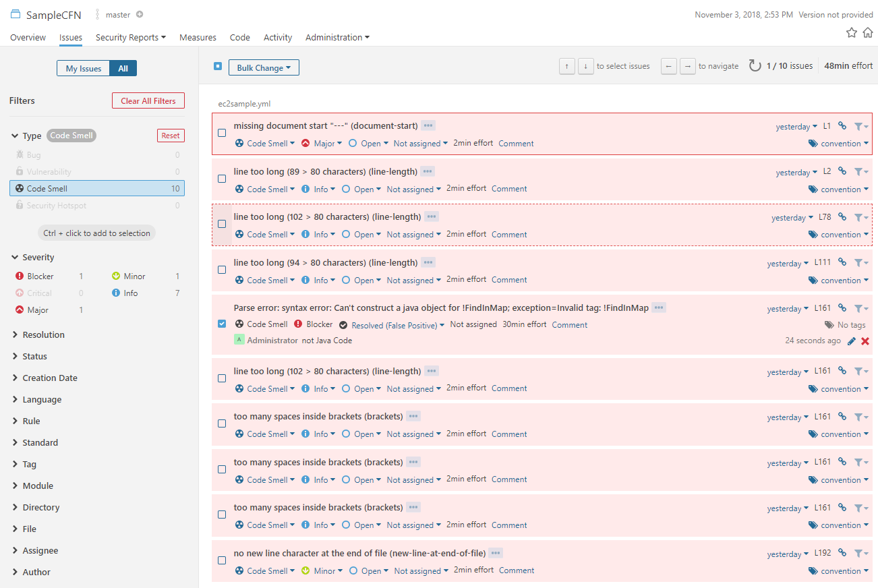The width and height of the screenshot is (878, 588).
Task: Delete the 'not Java Code' comment
Action: [x=865, y=341]
